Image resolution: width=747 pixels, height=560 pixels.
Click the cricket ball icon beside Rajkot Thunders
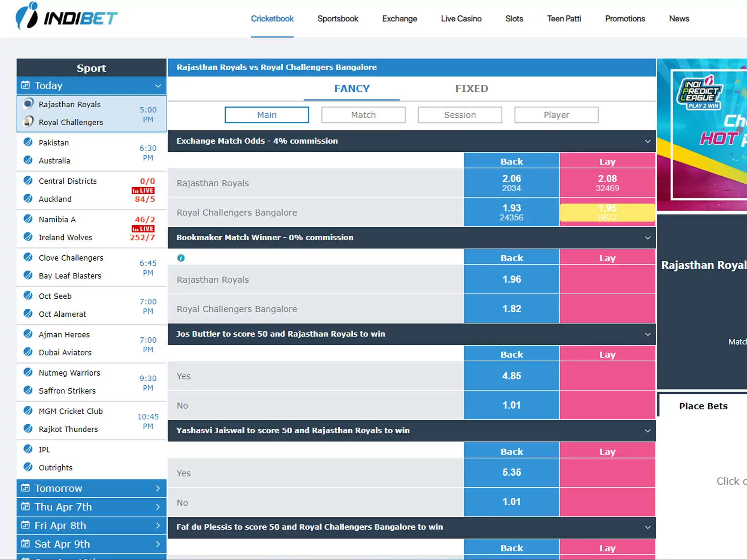(x=28, y=429)
